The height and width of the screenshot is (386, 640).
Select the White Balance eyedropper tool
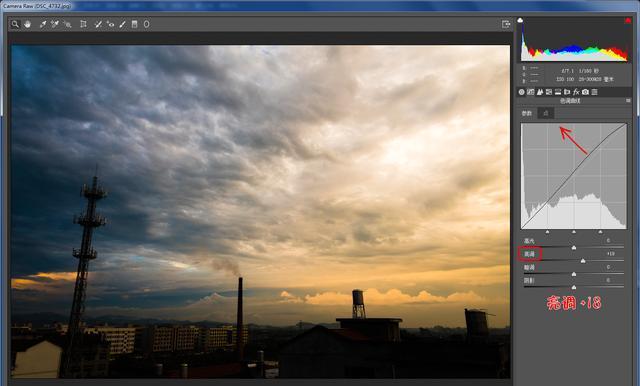43,24
